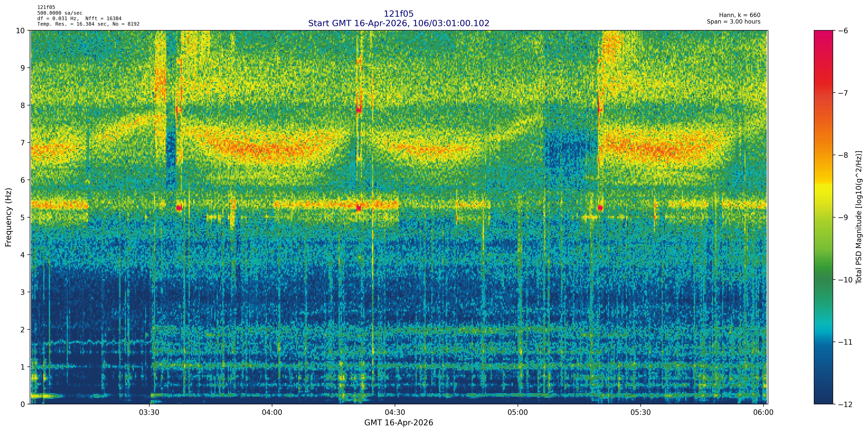Click the 'GMT 16-Apr-2026' x-axis label

[399, 423]
